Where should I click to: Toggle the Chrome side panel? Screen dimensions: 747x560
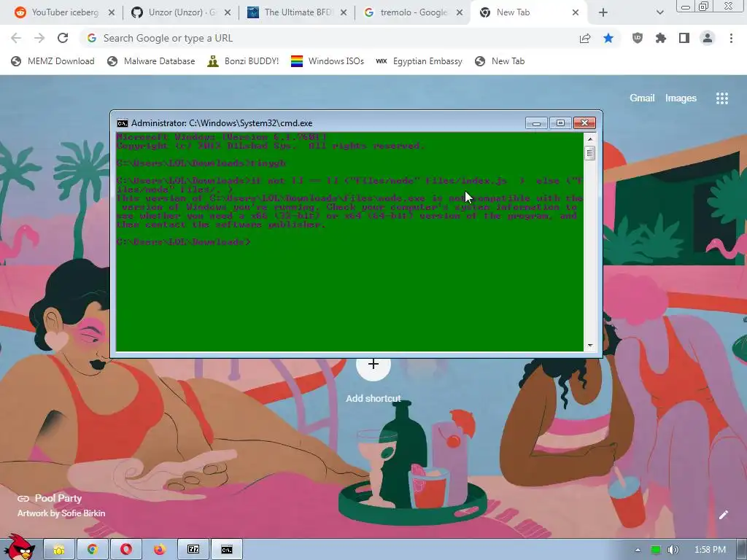[684, 38]
